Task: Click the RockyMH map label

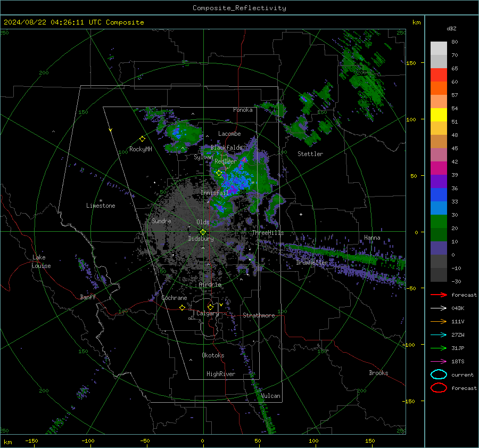Action: pos(141,149)
